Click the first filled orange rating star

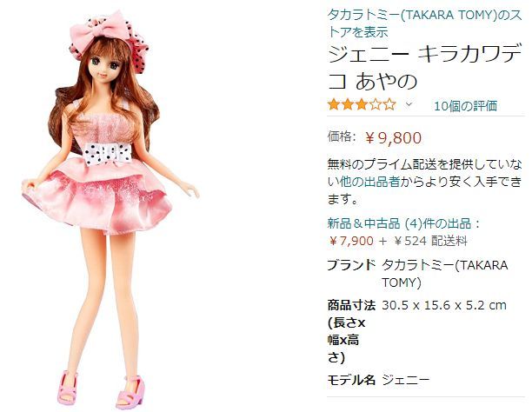pyautogui.click(x=334, y=105)
